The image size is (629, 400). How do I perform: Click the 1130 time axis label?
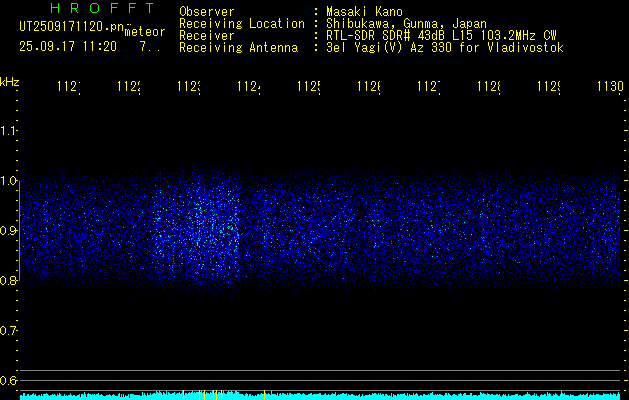point(610,86)
